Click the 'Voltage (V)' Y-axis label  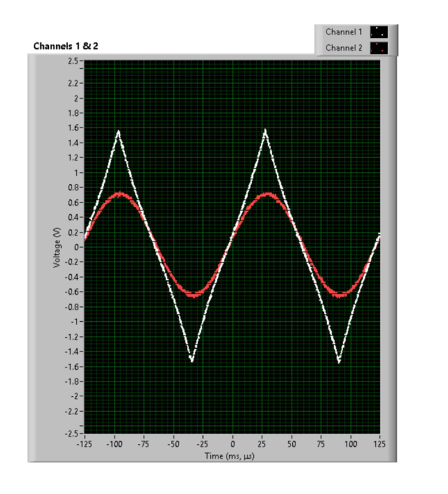click(57, 248)
